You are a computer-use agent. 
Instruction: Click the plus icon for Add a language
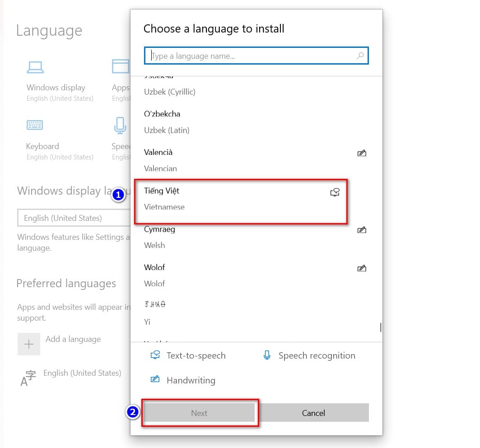coord(29,344)
